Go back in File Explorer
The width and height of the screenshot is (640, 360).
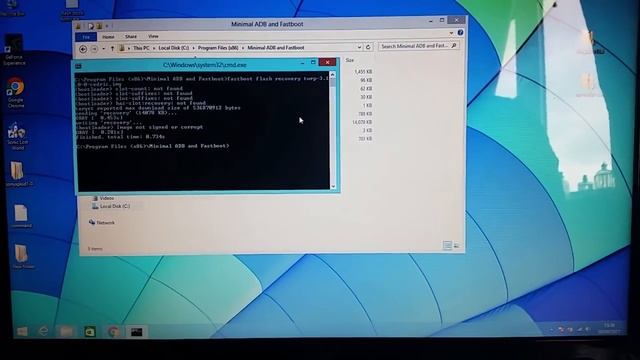[83, 49]
